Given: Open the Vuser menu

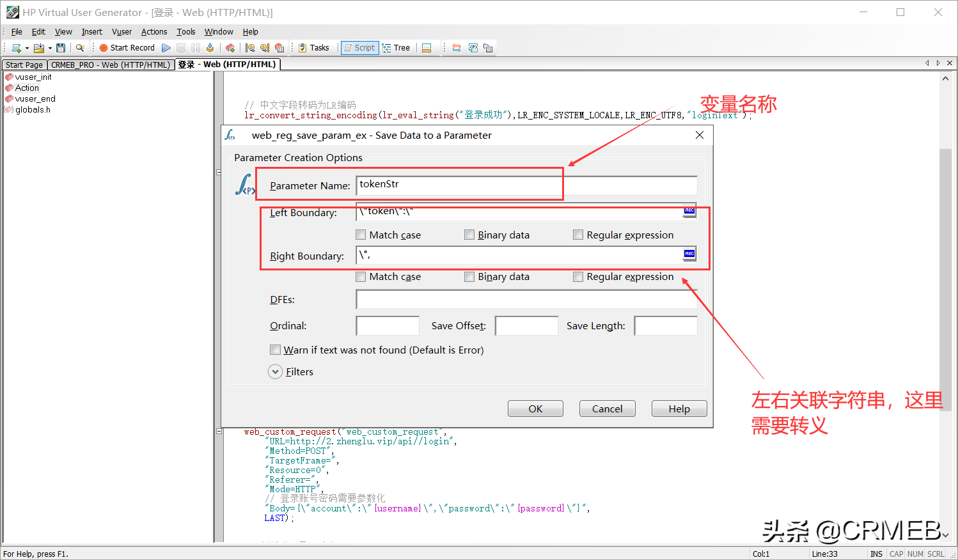Looking at the screenshot, I should click(x=122, y=32).
